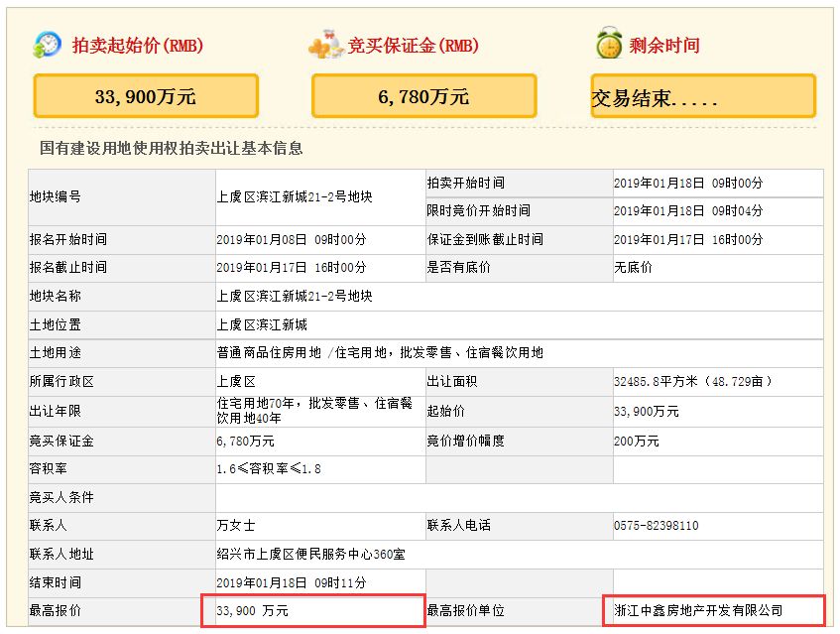Click the 地块名称 label
Screen dimensions: 840x634
coord(56,296)
